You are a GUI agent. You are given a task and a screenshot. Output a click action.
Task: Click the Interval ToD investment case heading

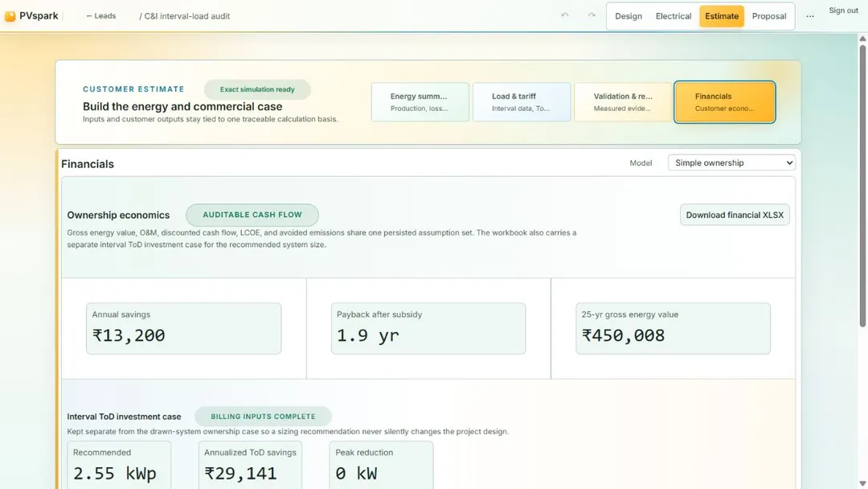tap(124, 417)
